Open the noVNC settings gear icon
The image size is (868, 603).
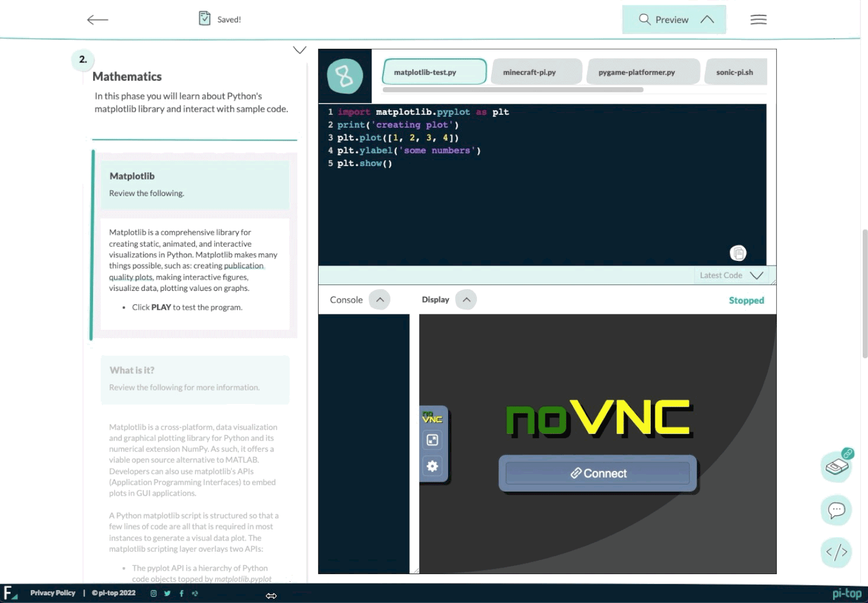point(432,466)
